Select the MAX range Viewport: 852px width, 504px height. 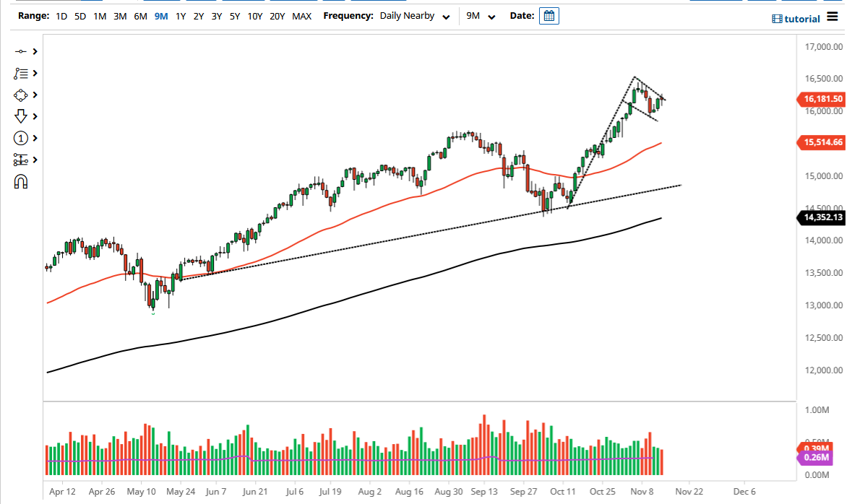(x=302, y=15)
